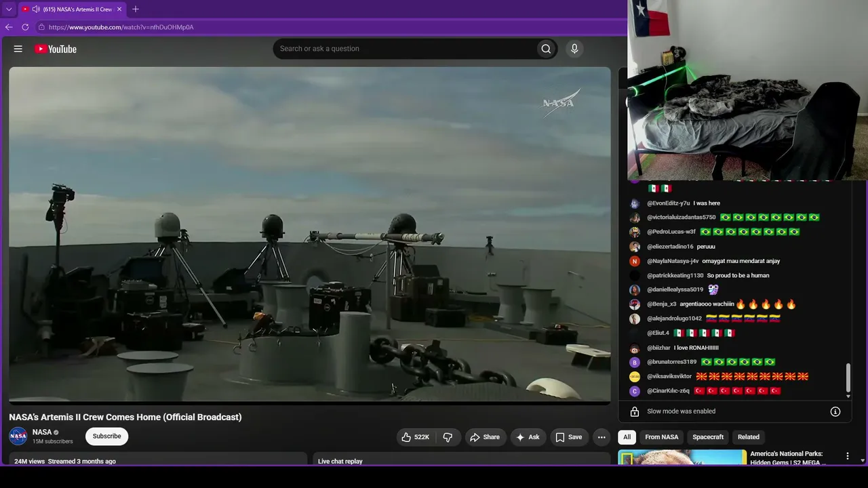Viewport: 868px width, 488px height.
Task: View site information lock icon
Action: point(41,27)
